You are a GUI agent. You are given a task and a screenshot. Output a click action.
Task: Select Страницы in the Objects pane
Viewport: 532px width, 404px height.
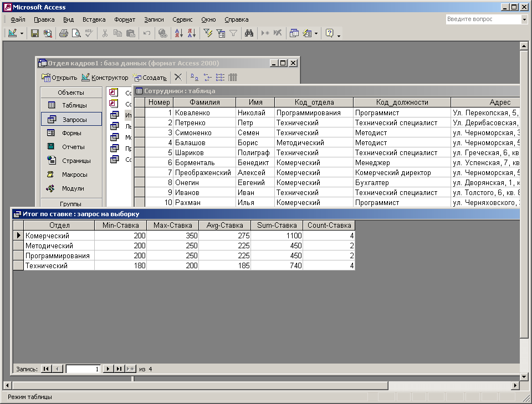pos(71,161)
